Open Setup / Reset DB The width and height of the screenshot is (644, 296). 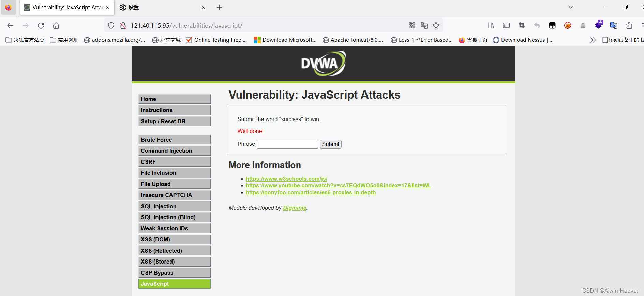pos(175,121)
